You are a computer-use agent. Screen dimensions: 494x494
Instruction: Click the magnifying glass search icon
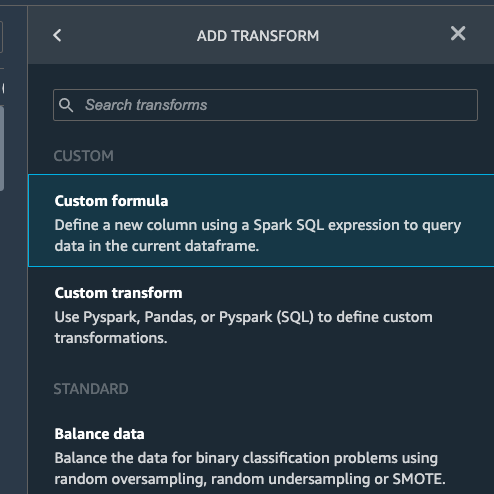click(66, 105)
